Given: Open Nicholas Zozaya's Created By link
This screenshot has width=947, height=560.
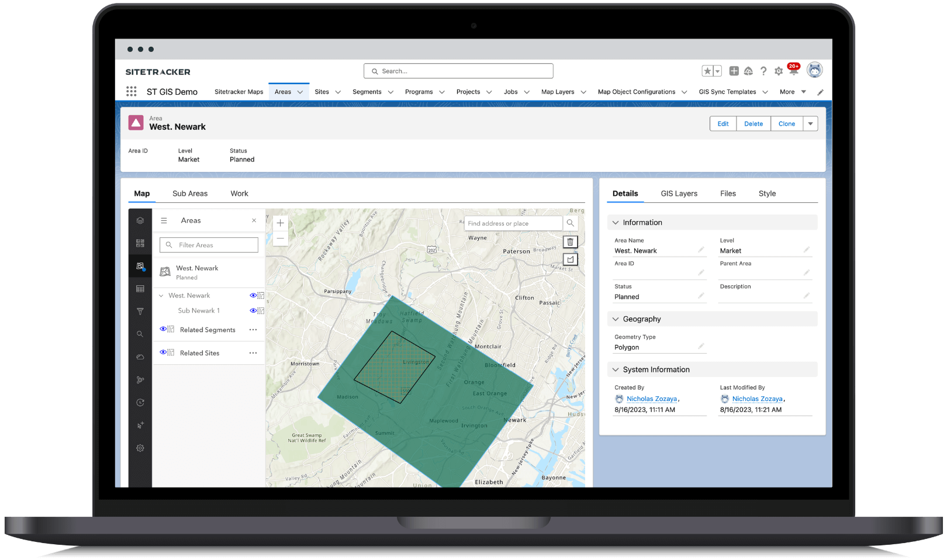Looking at the screenshot, I should pyautogui.click(x=652, y=399).
